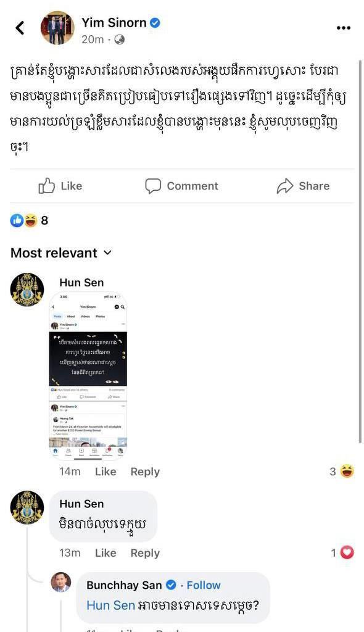Image resolution: width=364 pixels, height=632 pixels.
Task: Go back using the top-left arrow
Action: coord(20,28)
